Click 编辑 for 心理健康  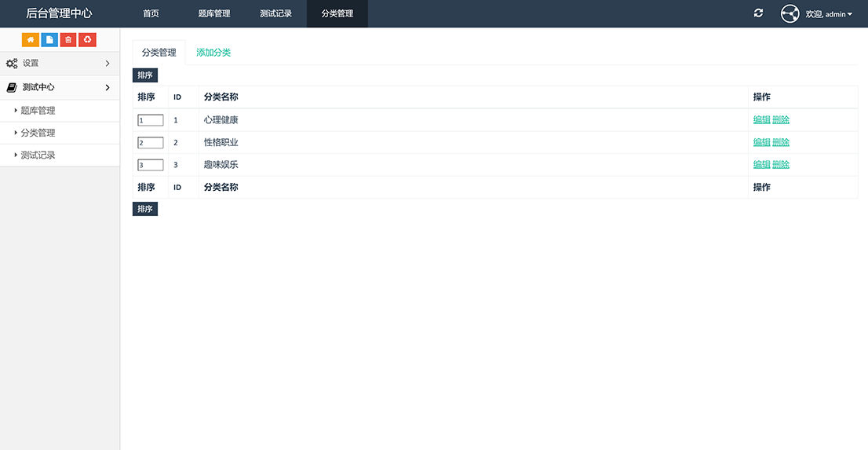(762, 119)
